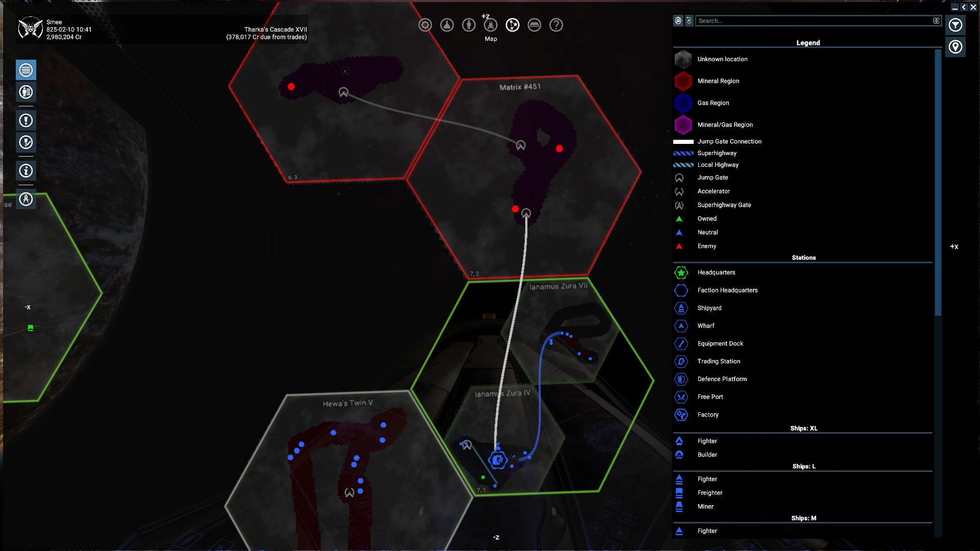Open the help question mark icon
The width and height of the screenshot is (980, 551).
tap(556, 25)
